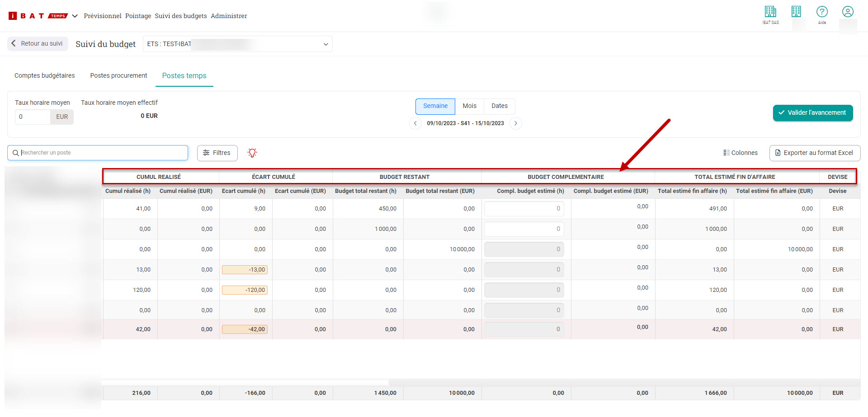Click the lightbulb tips icon
868x417 pixels.
pyautogui.click(x=252, y=153)
